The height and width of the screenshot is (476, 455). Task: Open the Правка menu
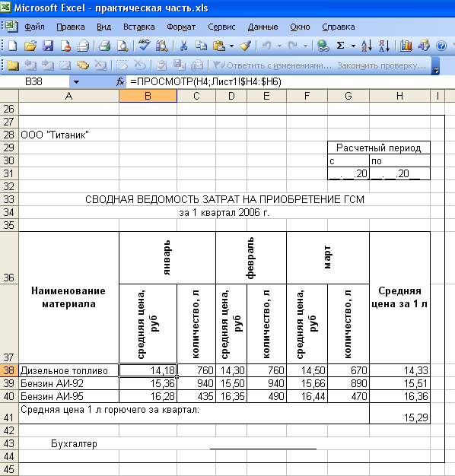pyautogui.click(x=71, y=27)
